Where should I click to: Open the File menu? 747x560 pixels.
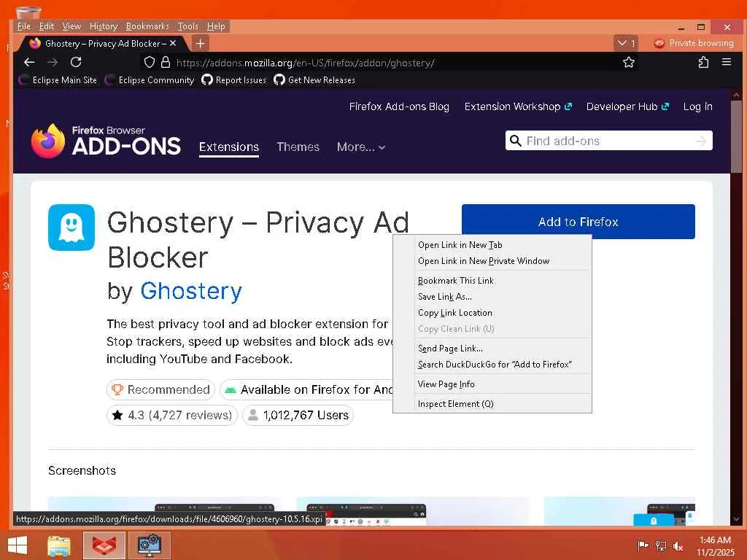(24, 26)
